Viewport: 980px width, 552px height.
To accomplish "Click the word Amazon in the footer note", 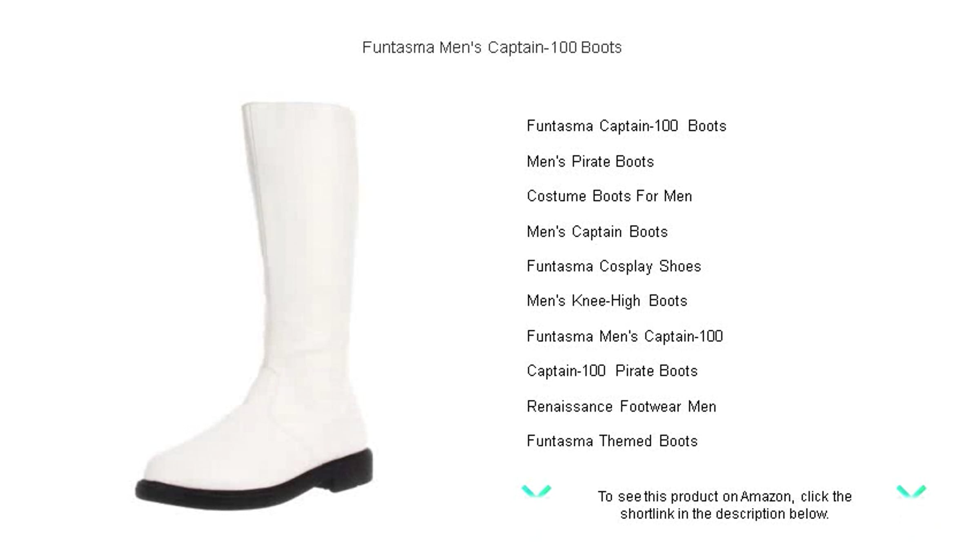I will (767, 496).
